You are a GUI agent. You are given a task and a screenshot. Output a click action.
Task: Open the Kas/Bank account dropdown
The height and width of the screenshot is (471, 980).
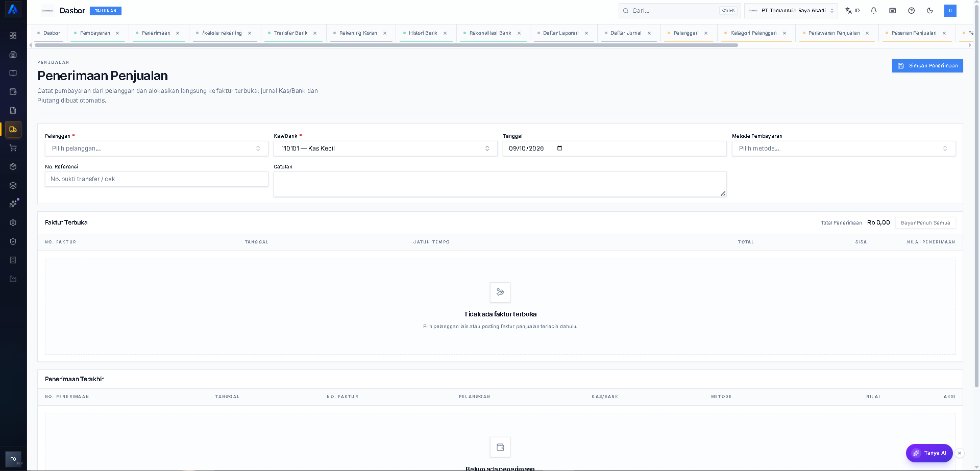385,148
